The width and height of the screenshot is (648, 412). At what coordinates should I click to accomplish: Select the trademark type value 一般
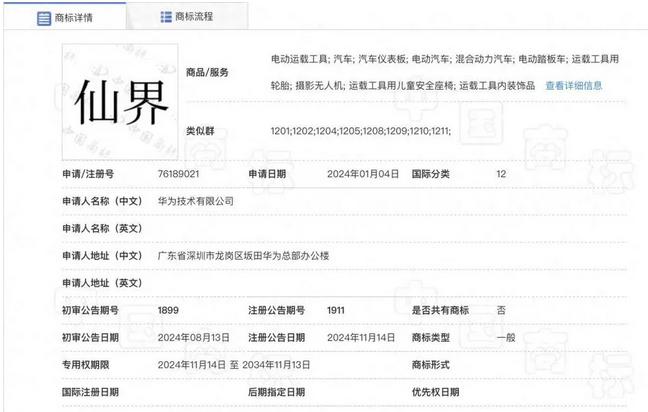point(506,338)
